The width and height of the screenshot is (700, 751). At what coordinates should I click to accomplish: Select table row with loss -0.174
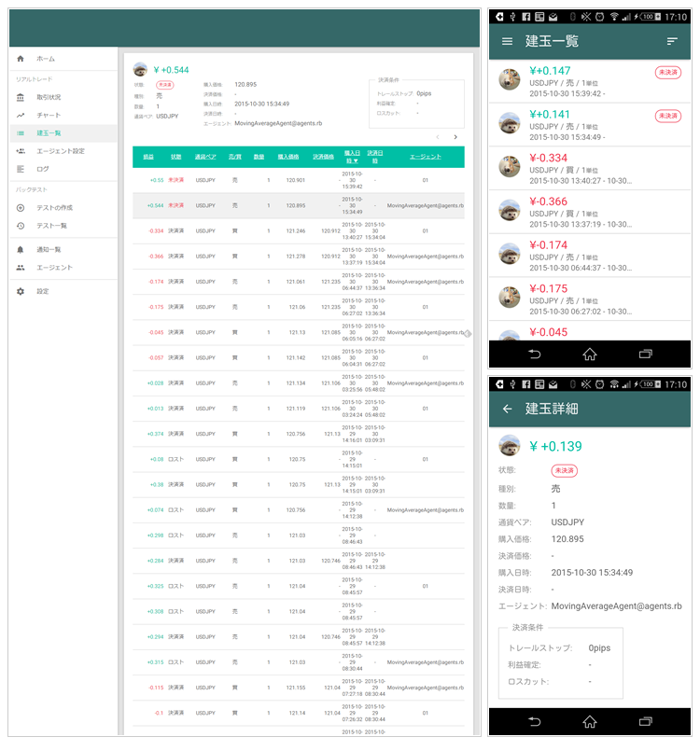[299, 282]
